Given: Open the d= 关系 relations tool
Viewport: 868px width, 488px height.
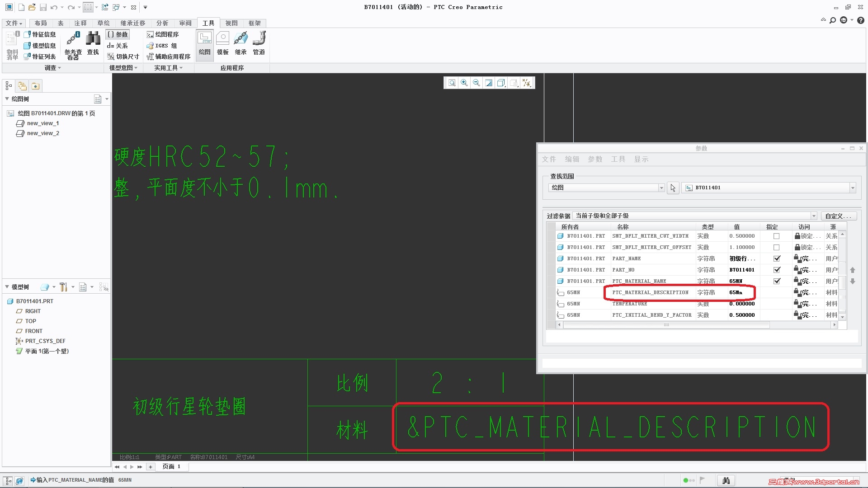Looking at the screenshot, I should [118, 46].
